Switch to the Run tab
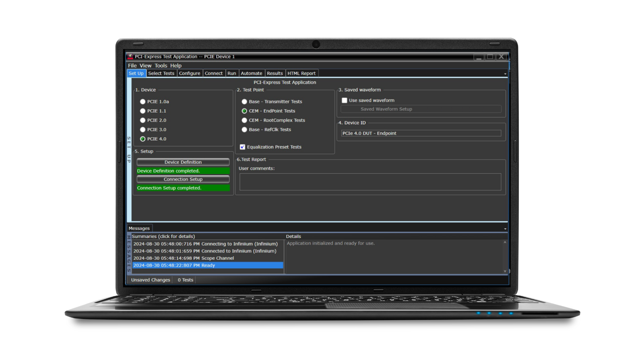 [232, 73]
